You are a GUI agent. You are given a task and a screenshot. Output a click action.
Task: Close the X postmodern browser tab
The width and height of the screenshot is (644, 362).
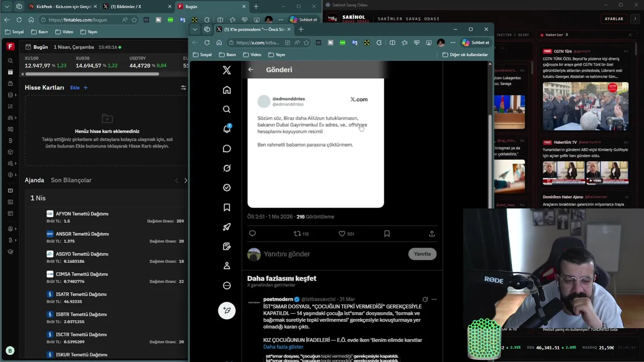click(289, 29)
